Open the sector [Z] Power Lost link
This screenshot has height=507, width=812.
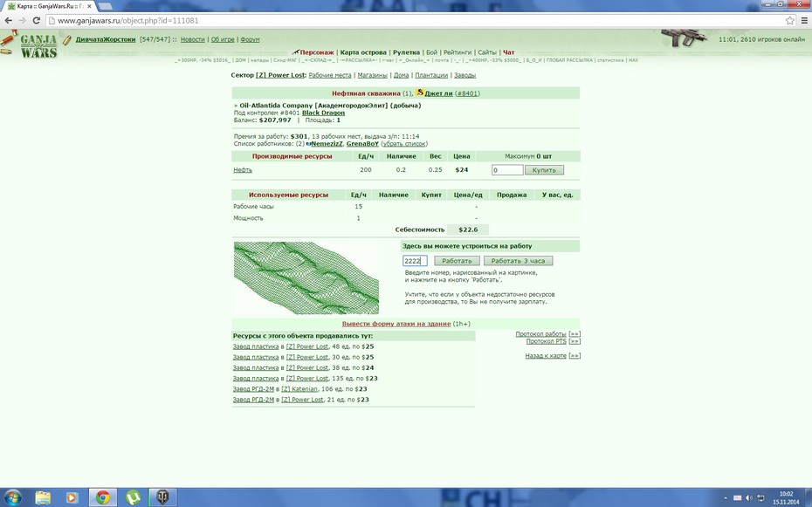click(280, 75)
